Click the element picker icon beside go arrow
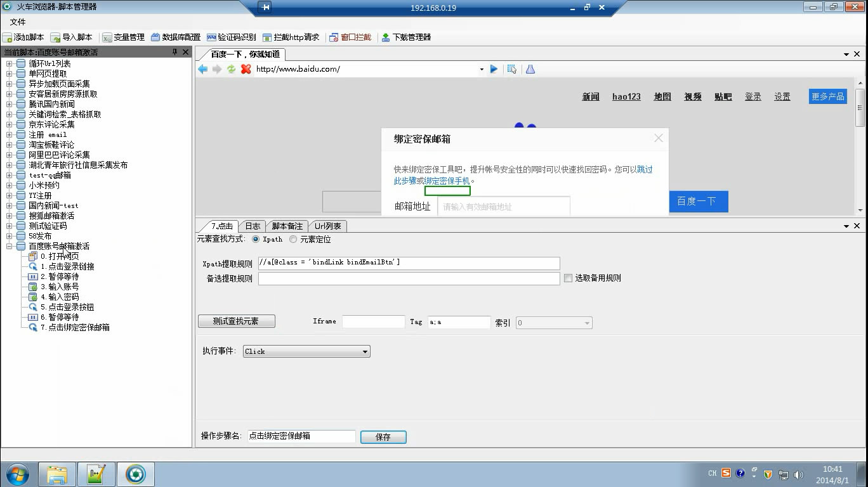868x487 pixels. point(511,69)
